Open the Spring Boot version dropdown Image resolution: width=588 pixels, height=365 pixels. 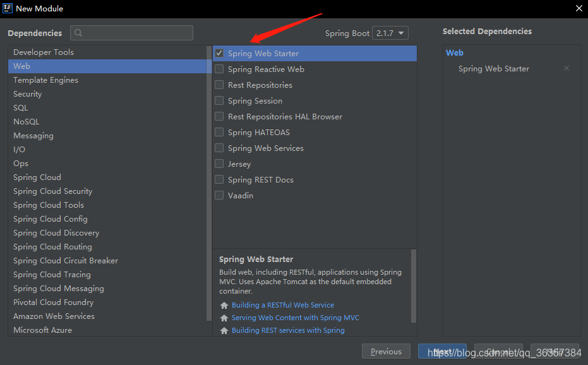pyautogui.click(x=390, y=33)
